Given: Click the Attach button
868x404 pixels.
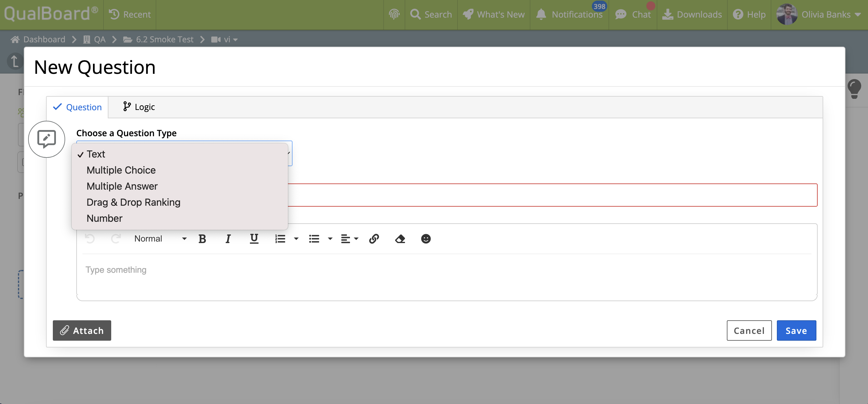Looking at the screenshot, I should 82,330.
